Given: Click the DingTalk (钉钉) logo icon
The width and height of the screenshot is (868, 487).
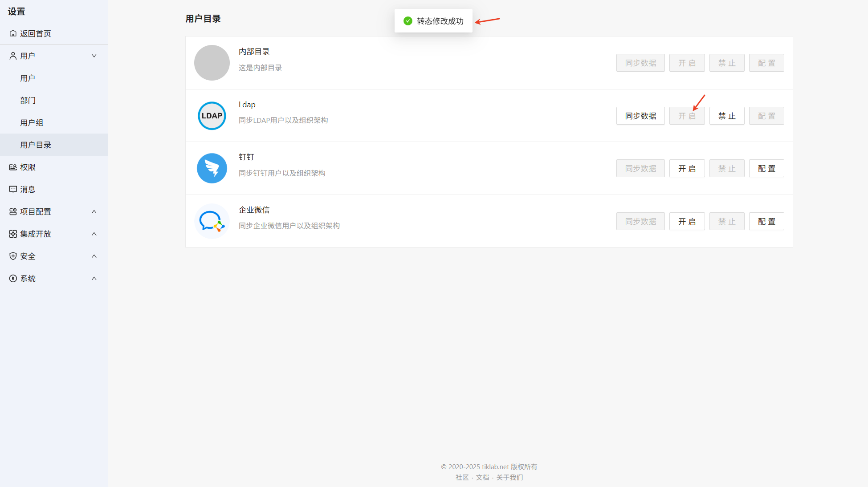Looking at the screenshot, I should tap(212, 168).
